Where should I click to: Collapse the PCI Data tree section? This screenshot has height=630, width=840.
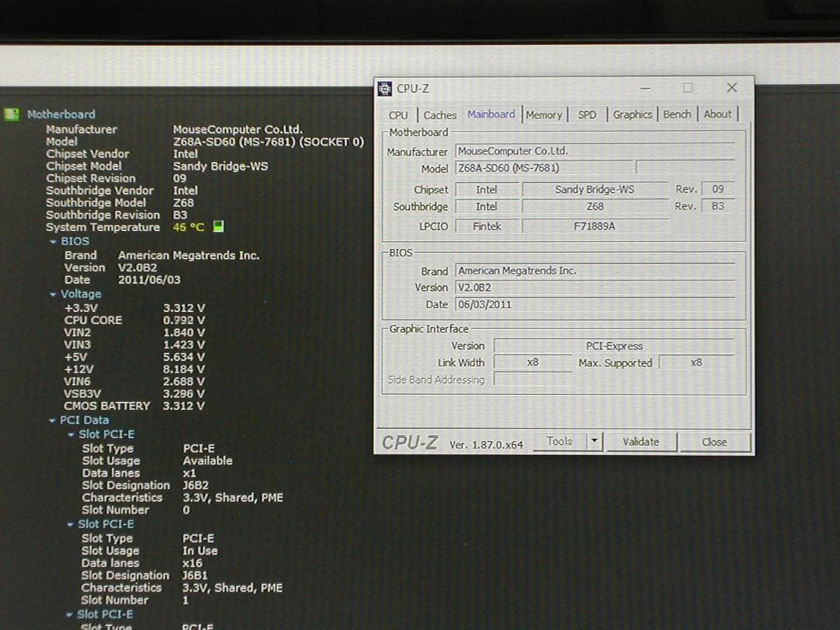(x=52, y=421)
